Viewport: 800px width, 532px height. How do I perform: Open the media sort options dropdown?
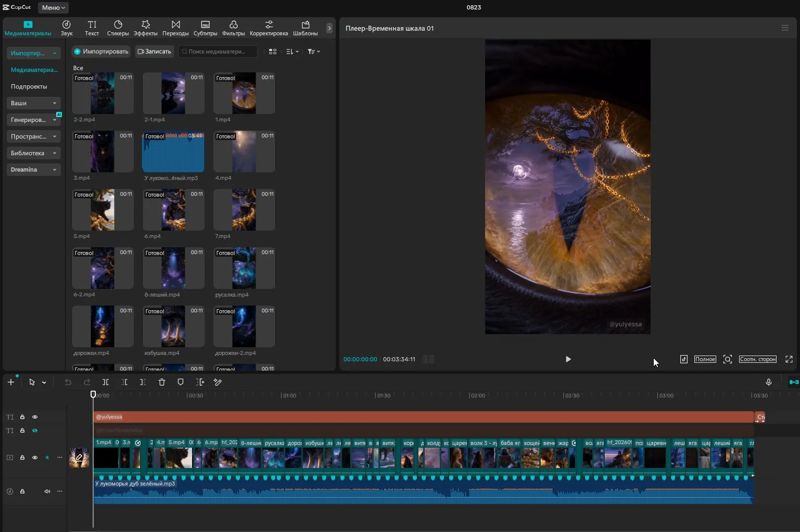[293, 52]
